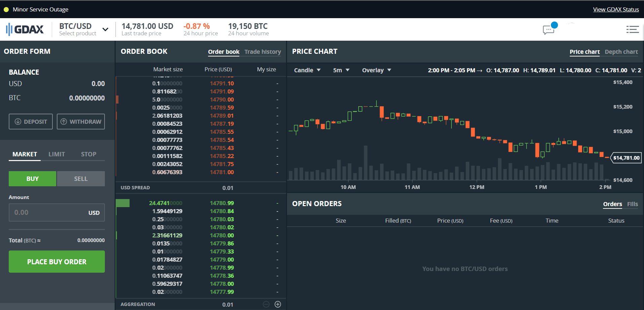Click the 14,781.00 USD last trade price
Viewport: 644px width, 310px height.
point(147,26)
